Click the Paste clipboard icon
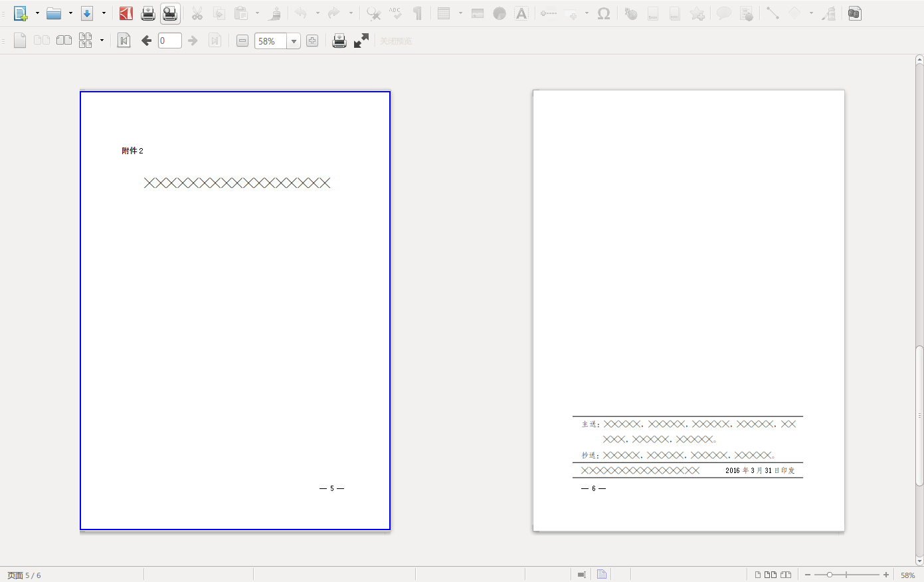Image resolution: width=924 pixels, height=582 pixels. pos(241,13)
